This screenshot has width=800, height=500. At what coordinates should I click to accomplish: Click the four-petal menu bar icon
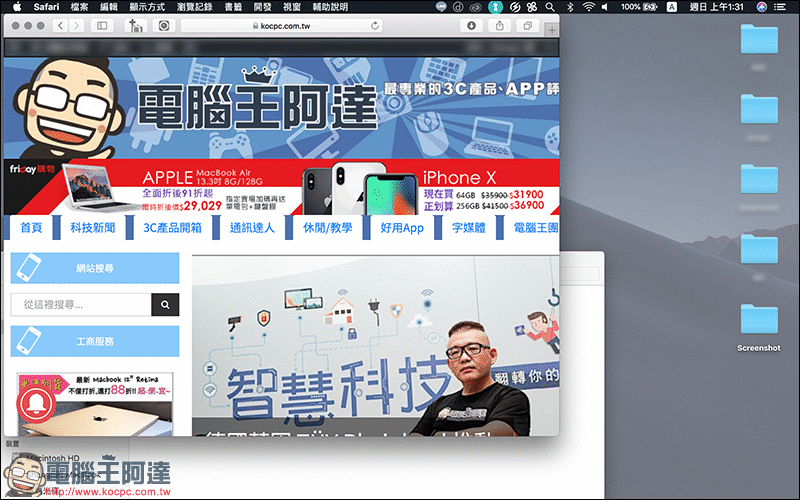(x=532, y=7)
